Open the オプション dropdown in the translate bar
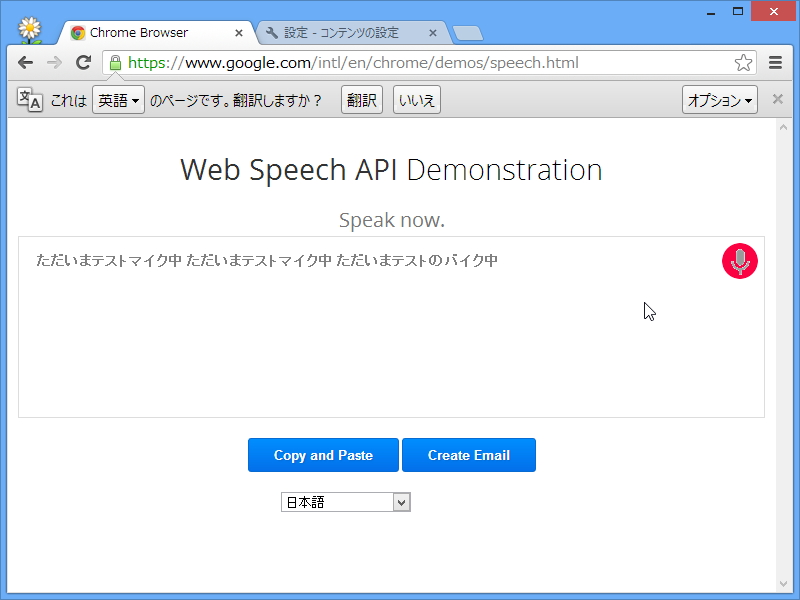800x600 pixels. click(x=719, y=99)
